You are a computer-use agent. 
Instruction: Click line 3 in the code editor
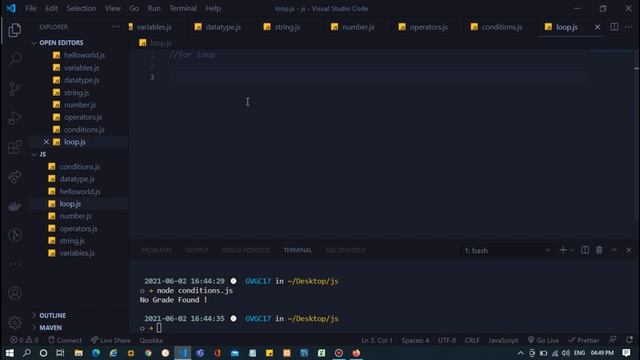[x=378, y=77]
